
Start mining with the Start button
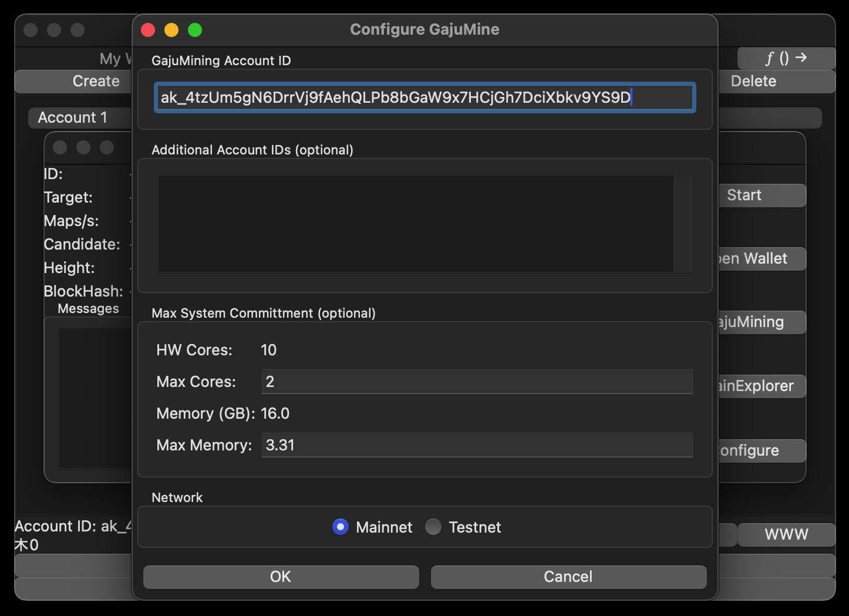tap(761, 196)
